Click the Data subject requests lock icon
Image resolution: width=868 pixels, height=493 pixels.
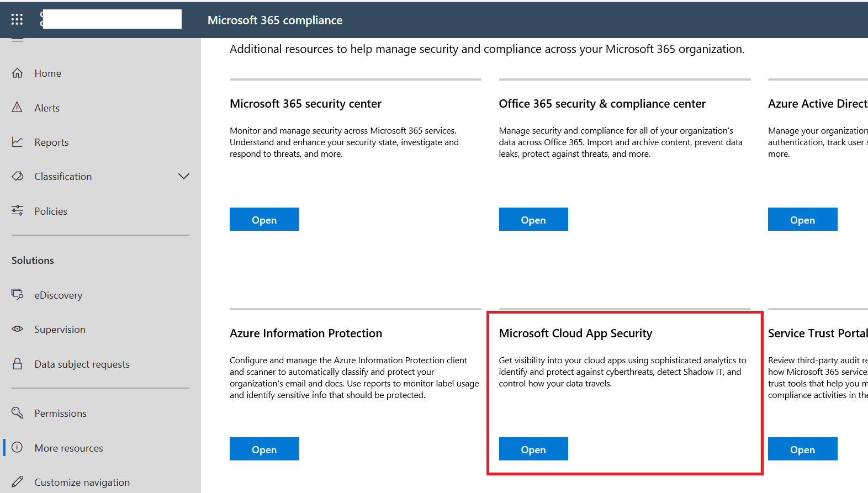click(x=18, y=364)
